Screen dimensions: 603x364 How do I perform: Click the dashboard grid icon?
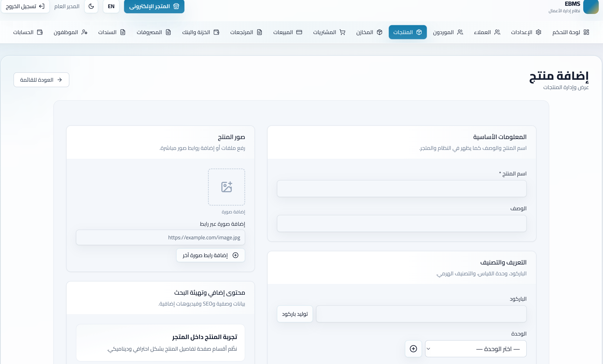pyautogui.click(x=586, y=32)
